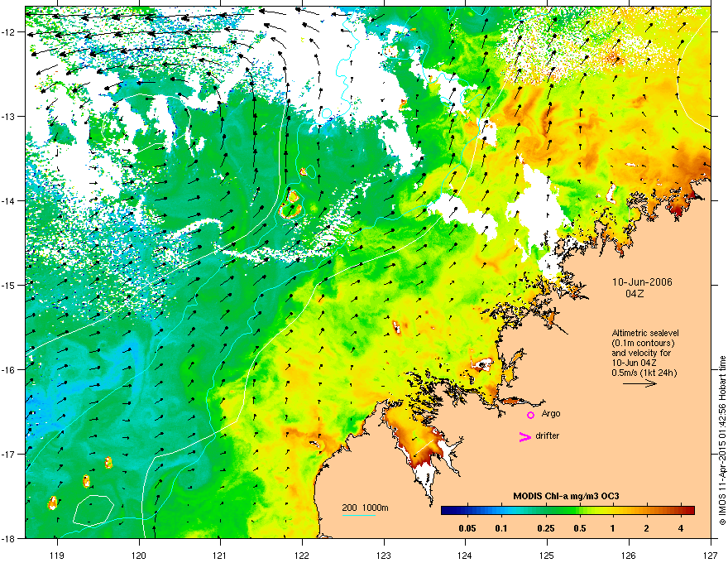Screen dimensions: 728x563
Task: Click the magenta Argo circle legend symbol
Action: click(530, 415)
